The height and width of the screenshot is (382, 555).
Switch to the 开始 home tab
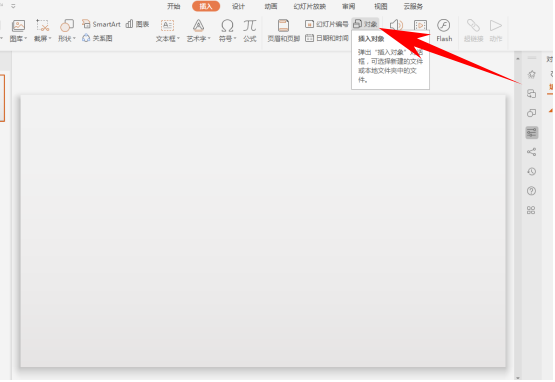[174, 6]
